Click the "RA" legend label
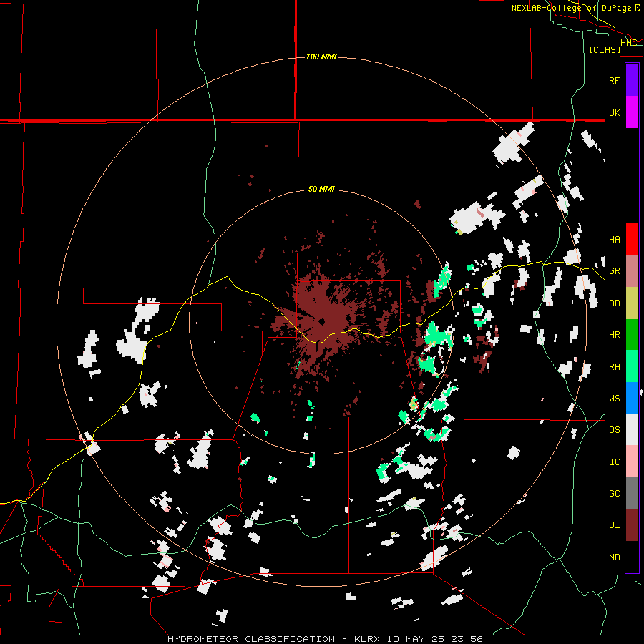This screenshot has height=644, width=644. [x=614, y=367]
